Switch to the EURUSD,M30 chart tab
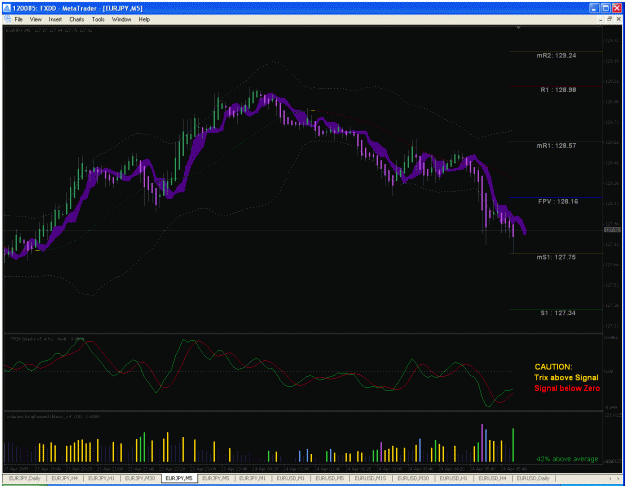Screen dimensions: 625x486 tap(413, 478)
